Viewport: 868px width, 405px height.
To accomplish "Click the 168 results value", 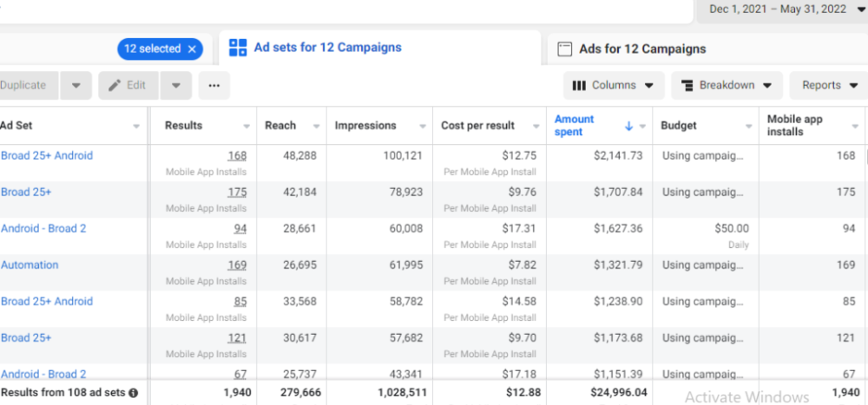I will coord(237,156).
